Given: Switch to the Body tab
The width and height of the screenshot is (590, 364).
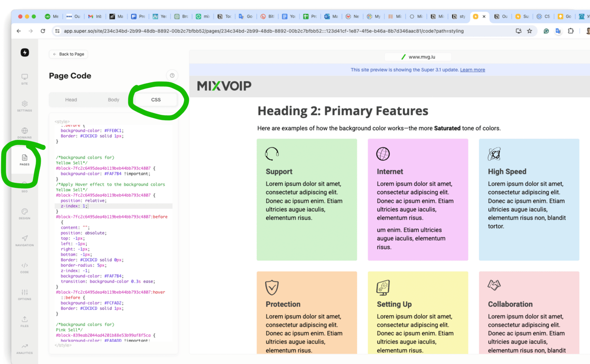Looking at the screenshot, I should click(x=113, y=100).
